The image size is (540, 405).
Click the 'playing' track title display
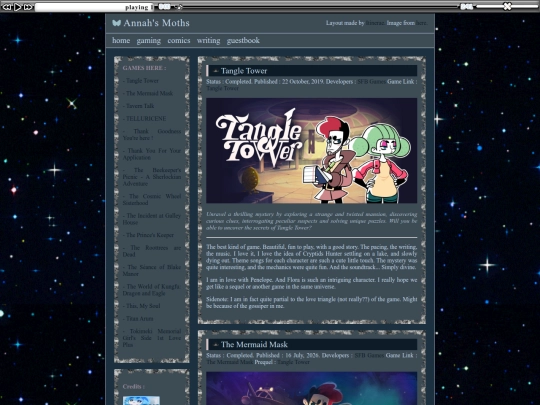(94, 7)
